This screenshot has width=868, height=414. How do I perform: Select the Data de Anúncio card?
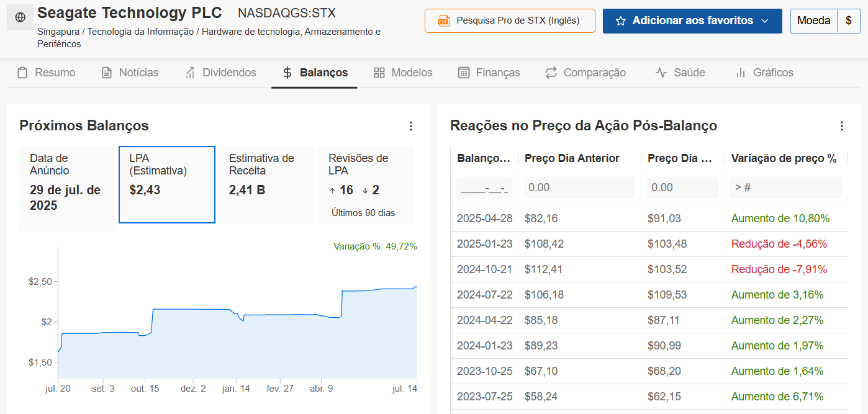(67, 189)
